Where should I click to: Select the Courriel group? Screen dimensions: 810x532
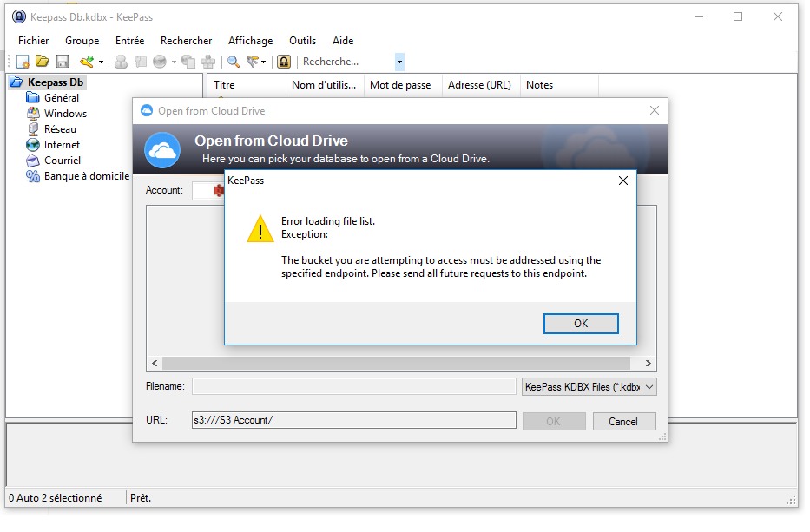(x=63, y=160)
